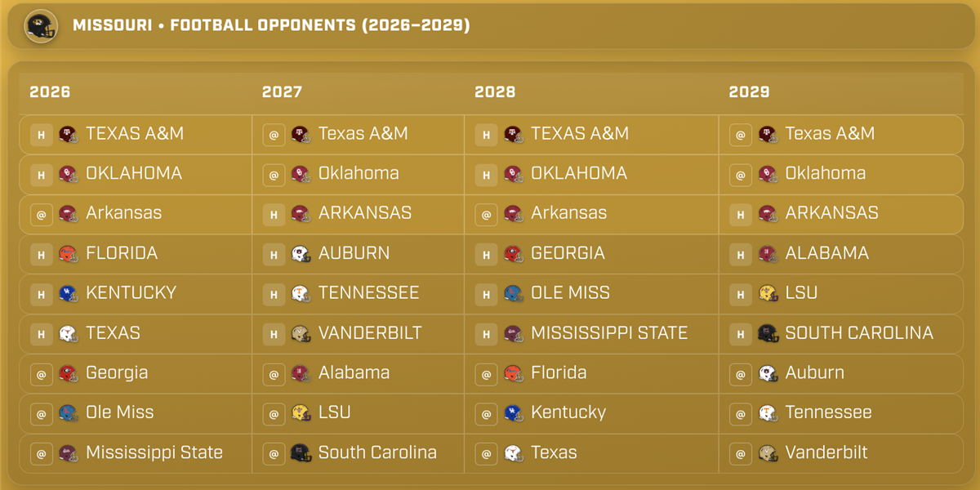Open the 2027 TENNESSEE matchup

368,293
